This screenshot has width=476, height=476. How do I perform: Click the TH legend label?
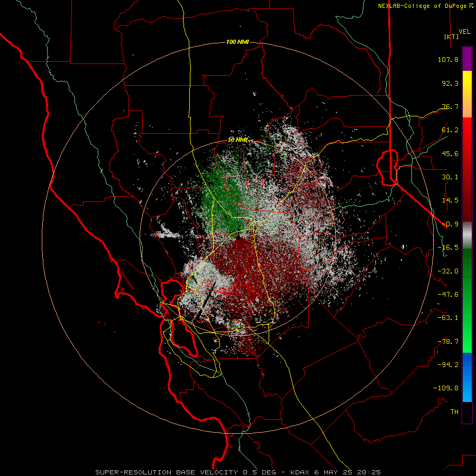[454, 412]
